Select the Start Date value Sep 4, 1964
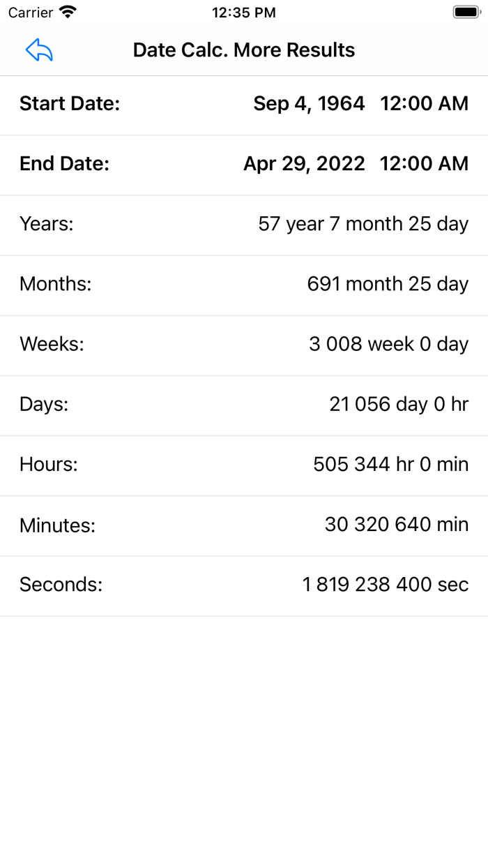This screenshot has height=868, width=488. click(x=310, y=103)
